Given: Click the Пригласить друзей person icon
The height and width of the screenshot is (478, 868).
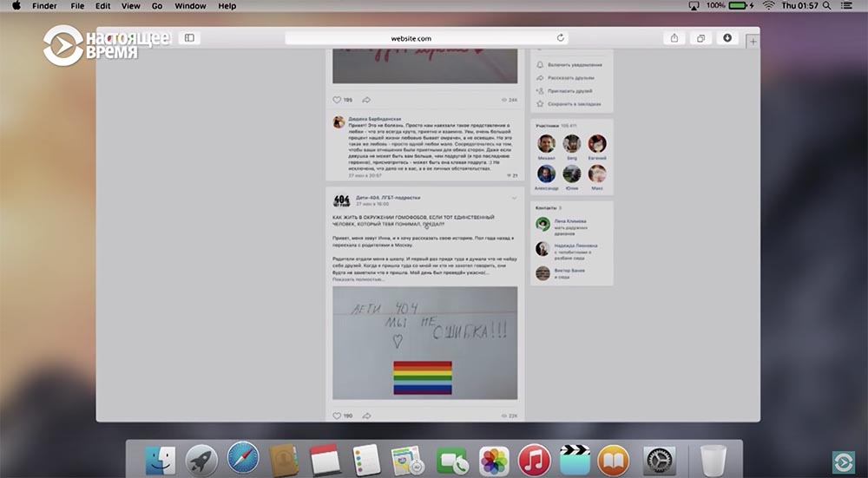Looking at the screenshot, I should pos(540,91).
